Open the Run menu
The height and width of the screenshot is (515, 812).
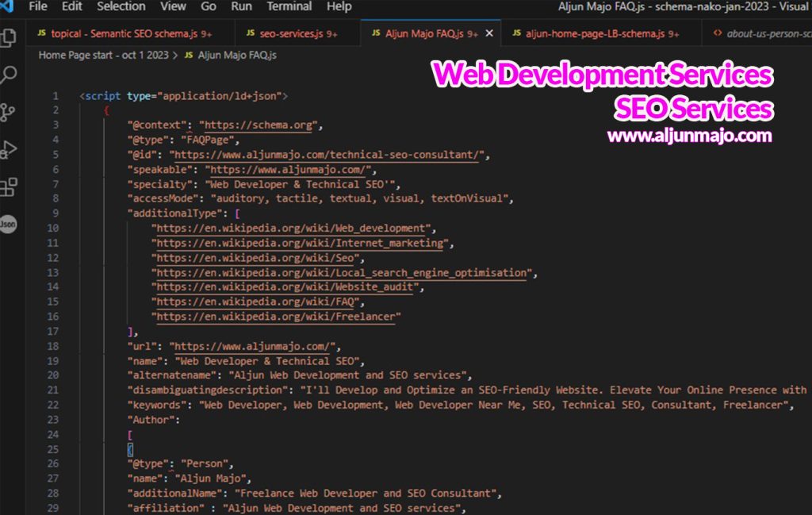pyautogui.click(x=241, y=6)
